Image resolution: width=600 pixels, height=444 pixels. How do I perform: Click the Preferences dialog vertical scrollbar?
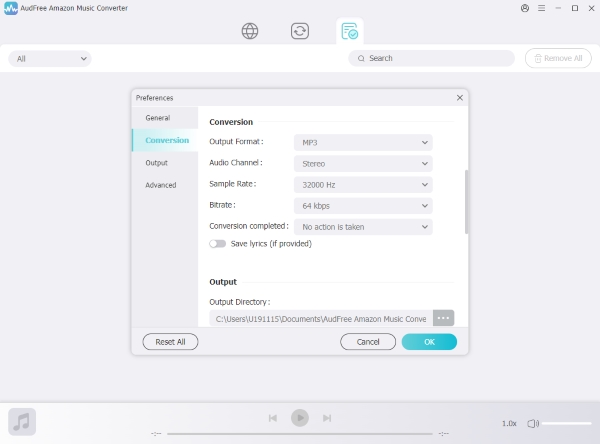[466, 202]
